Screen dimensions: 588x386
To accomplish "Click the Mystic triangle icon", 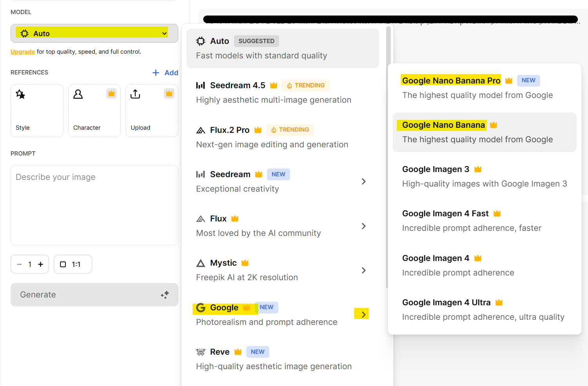I will (x=201, y=263).
